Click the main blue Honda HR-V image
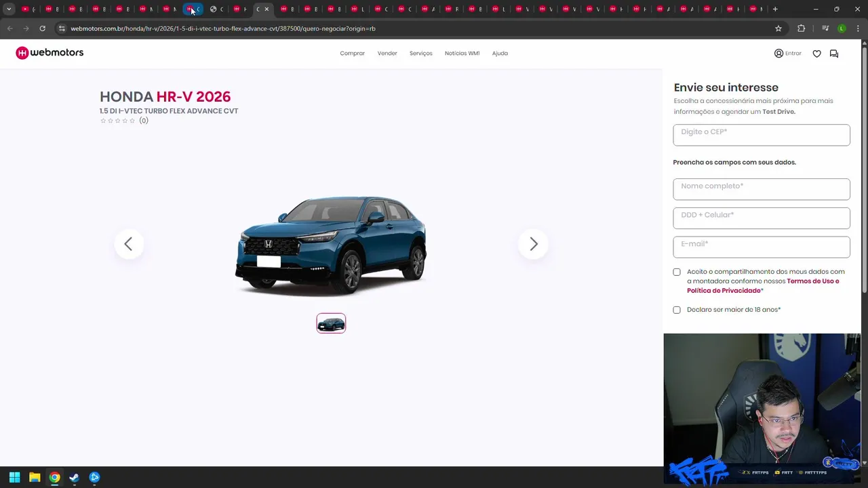This screenshot has width=868, height=488. coord(331,245)
